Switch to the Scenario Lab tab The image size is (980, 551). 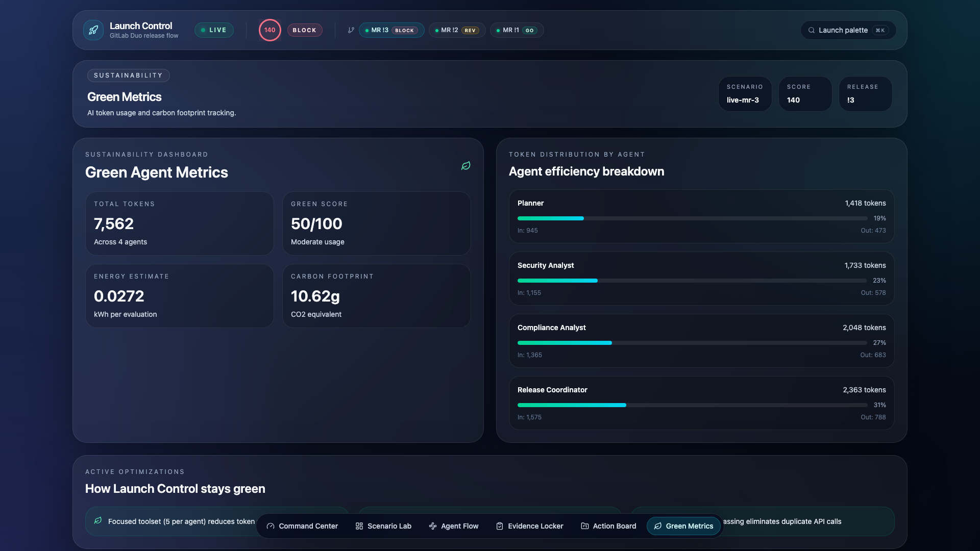pyautogui.click(x=383, y=526)
